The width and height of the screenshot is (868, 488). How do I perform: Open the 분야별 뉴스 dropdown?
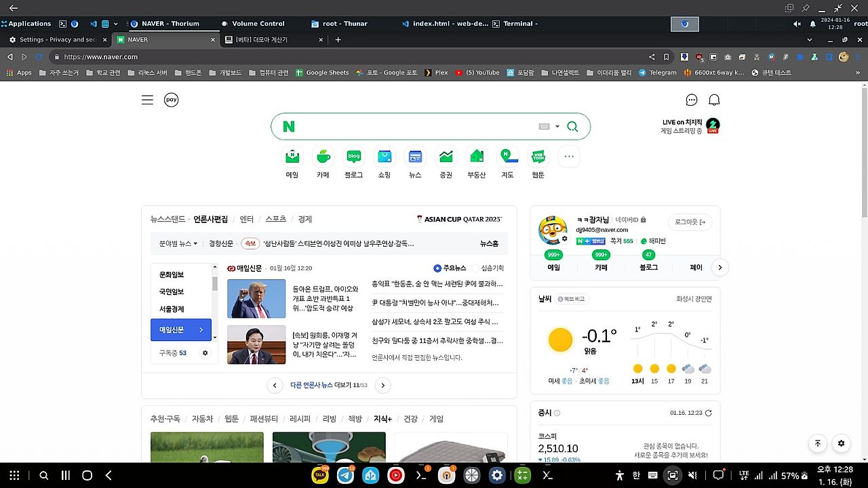pyautogui.click(x=178, y=243)
